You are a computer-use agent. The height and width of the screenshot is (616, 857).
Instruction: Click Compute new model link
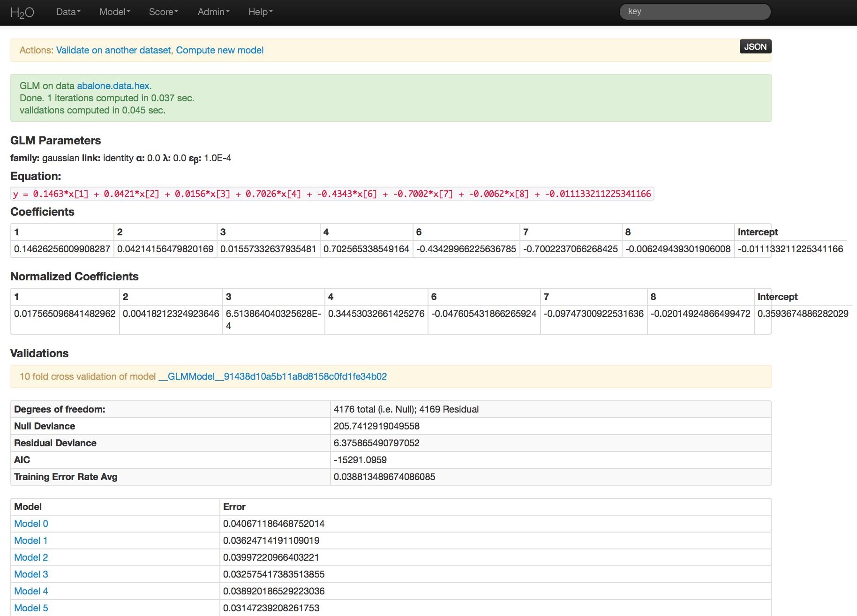pyautogui.click(x=219, y=50)
